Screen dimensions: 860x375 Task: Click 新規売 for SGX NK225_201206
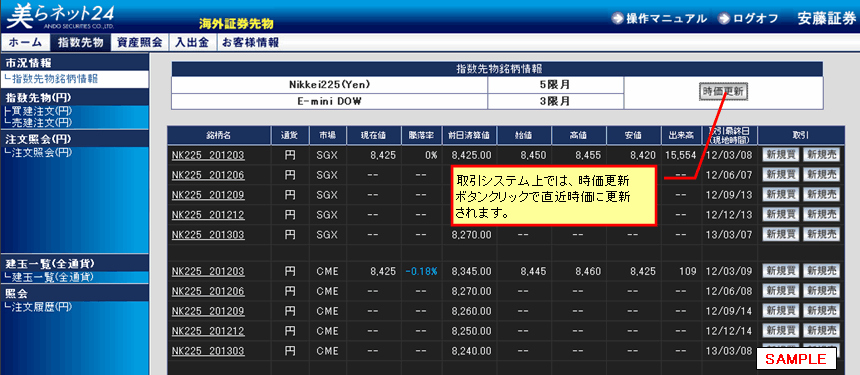pyautogui.click(x=822, y=175)
